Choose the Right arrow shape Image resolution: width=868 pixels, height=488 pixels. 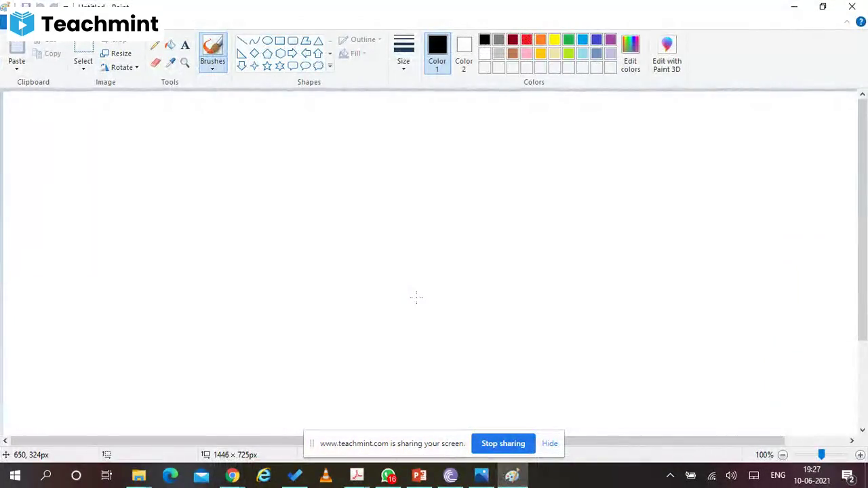coord(293,54)
